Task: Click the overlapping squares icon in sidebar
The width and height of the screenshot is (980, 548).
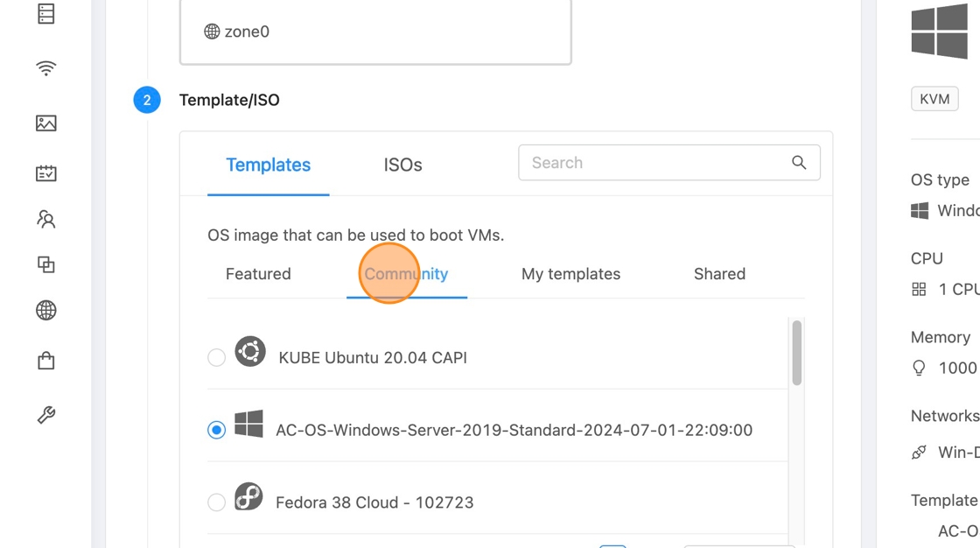Action: coord(46,264)
